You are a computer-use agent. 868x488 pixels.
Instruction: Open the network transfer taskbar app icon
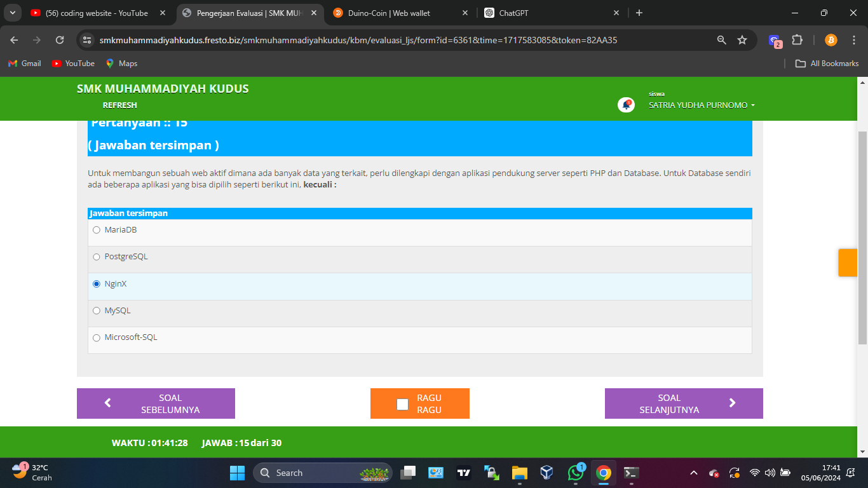pyautogui.click(x=492, y=473)
